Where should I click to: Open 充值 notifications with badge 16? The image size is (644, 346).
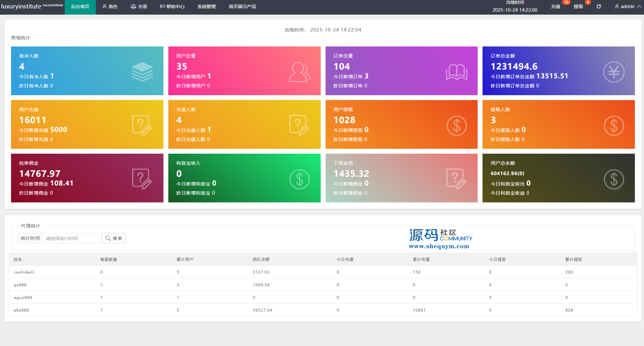pos(556,6)
